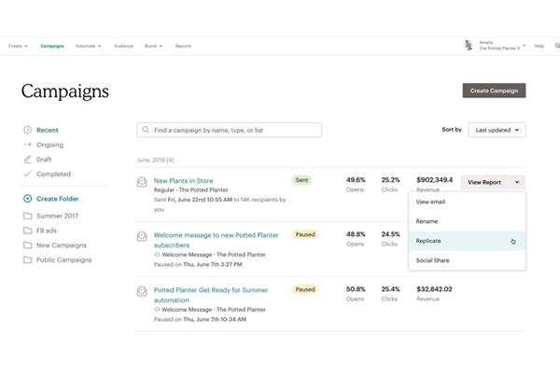
Task: Click the Completed checkmark icon
Action: pyautogui.click(x=27, y=174)
